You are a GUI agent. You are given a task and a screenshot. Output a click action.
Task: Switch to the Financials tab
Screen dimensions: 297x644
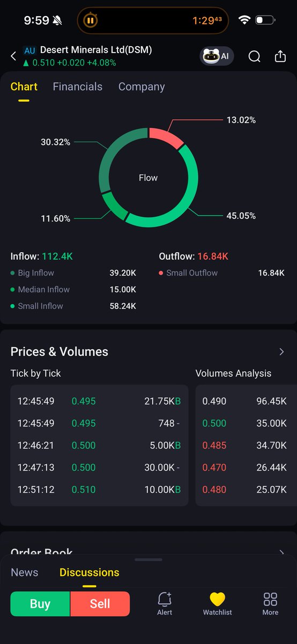click(78, 87)
